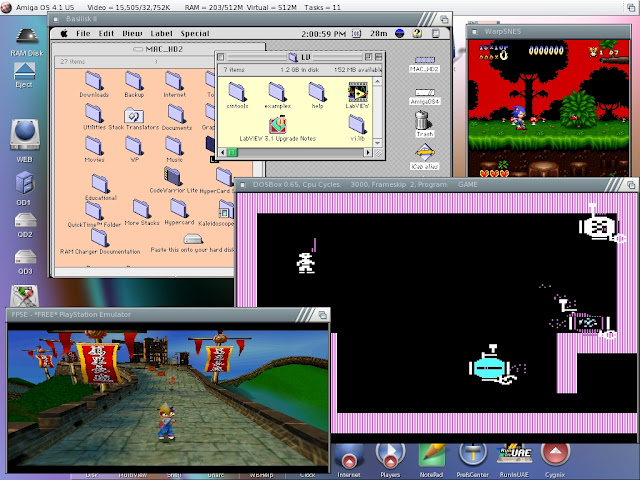640x480 pixels.
Task: Click the LV window collapse box
Action: pos(378,57)
